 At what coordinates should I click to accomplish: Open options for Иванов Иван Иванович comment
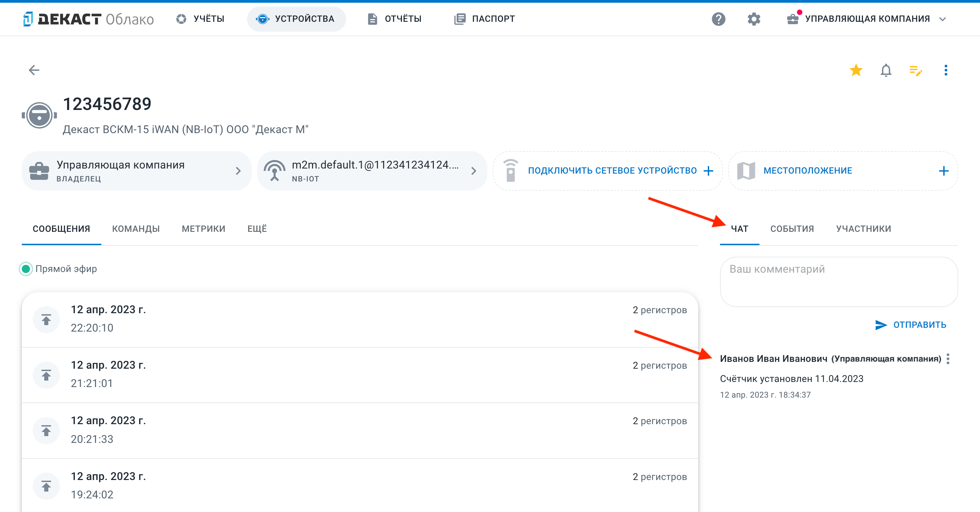point(948,358)
